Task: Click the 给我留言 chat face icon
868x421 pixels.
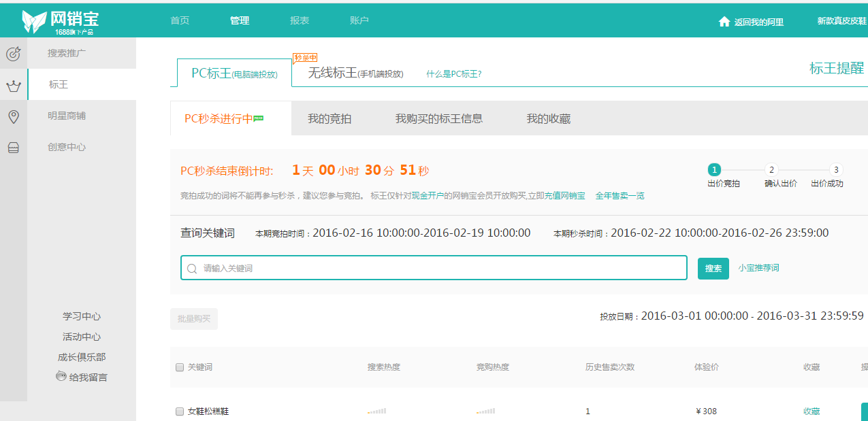Action: click(x=61, y=377)
